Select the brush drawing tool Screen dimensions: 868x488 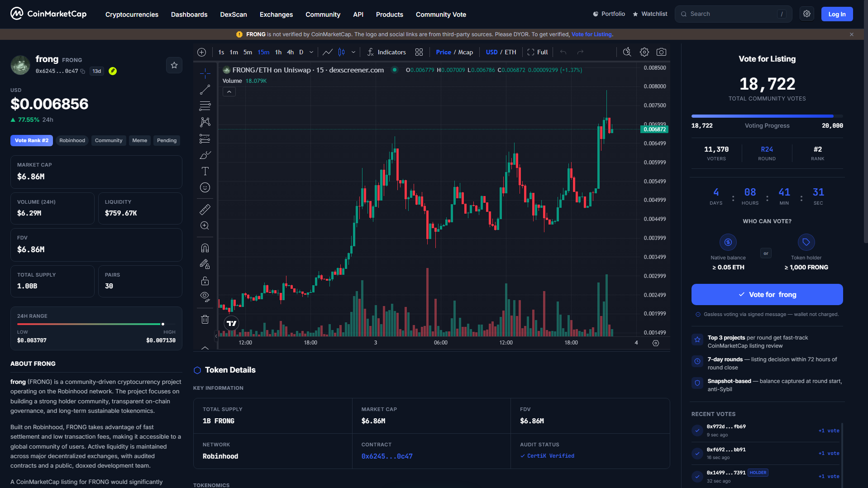click(205, 155)
